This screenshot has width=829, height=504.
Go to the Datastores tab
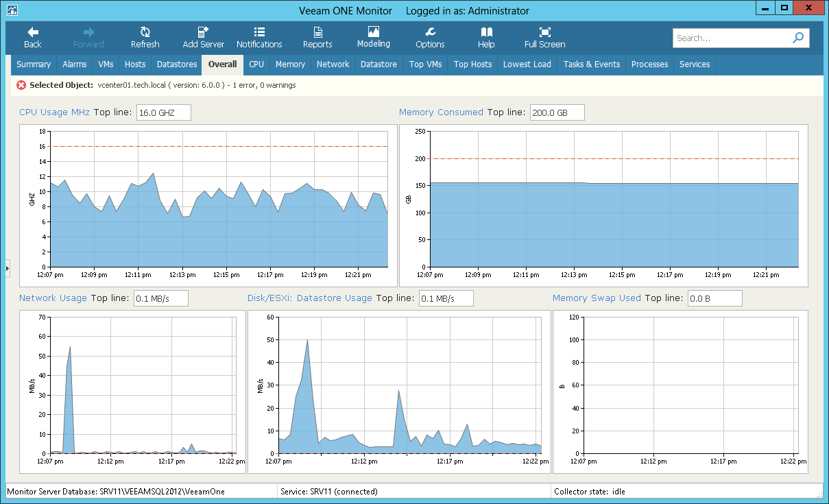point(177,64)
